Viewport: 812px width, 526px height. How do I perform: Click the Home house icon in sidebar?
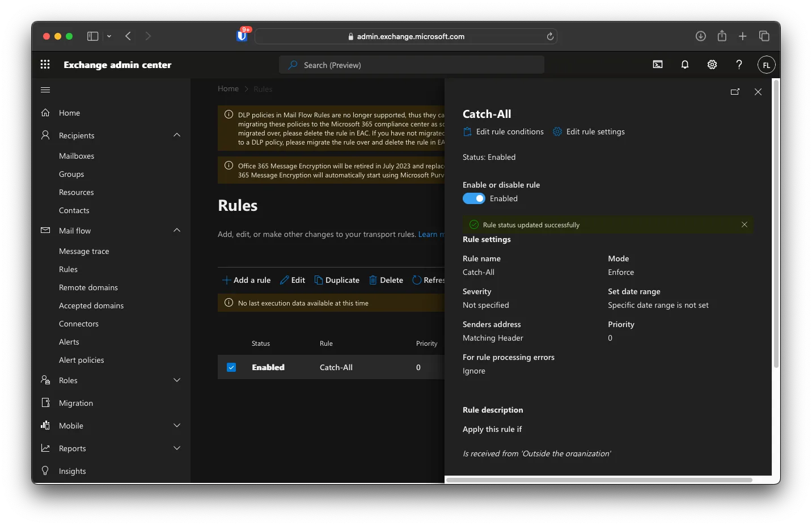tap(45, 113)
